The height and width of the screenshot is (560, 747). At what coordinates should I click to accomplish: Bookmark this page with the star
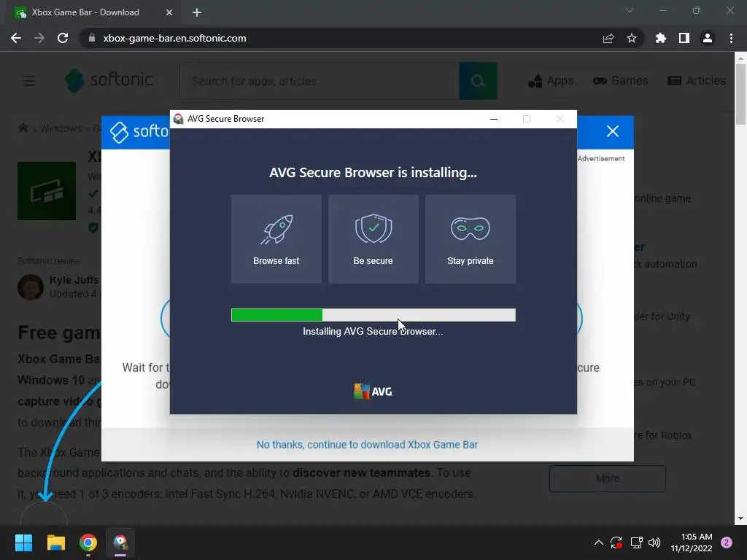[x=632, y=38]
